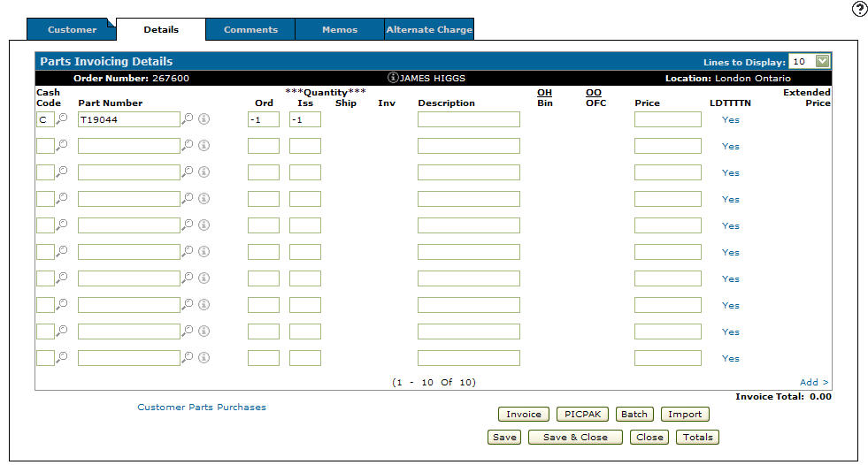Viewport: 868px width, 465px height.
Task: Go to the Memos tab
Action: (340, 29)
